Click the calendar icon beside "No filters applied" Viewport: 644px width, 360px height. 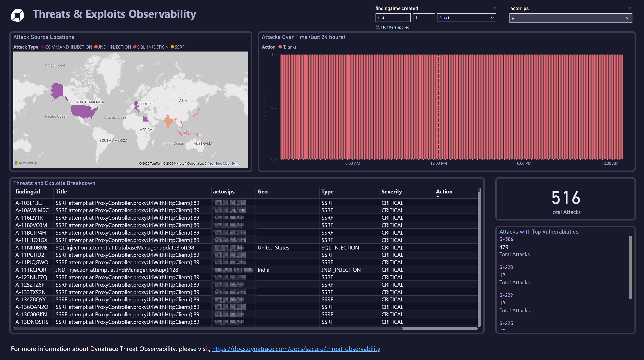[x=377, y=27]
